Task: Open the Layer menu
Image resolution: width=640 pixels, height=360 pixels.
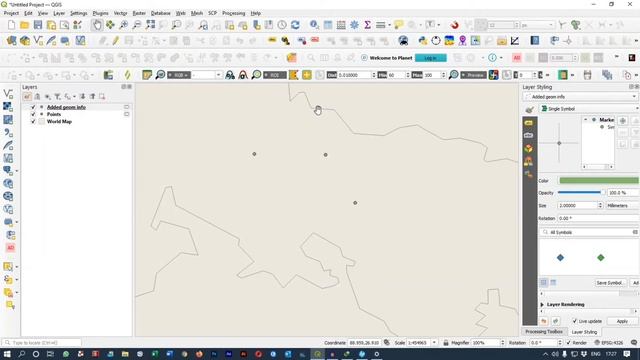Action: click(59, 13)
